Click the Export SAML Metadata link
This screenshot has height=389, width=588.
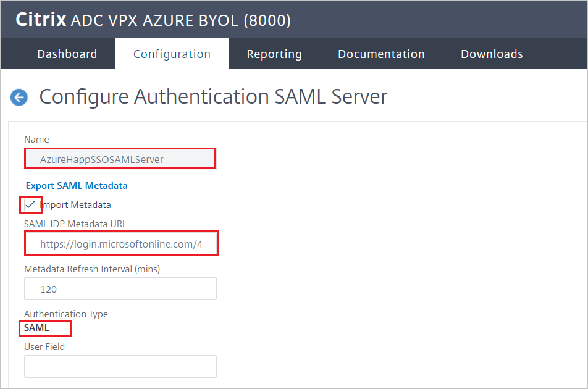(x=76, y=185)
